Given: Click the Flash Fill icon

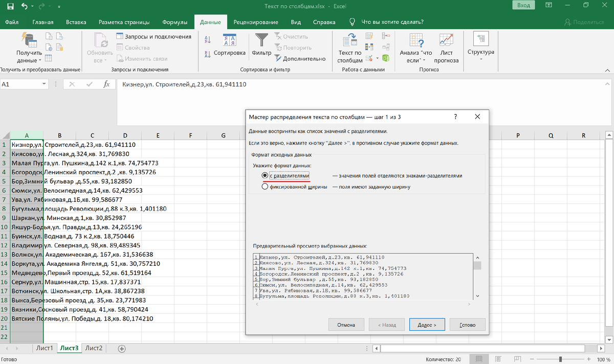Looking at the screenshot, I should (x=369, y=36).
